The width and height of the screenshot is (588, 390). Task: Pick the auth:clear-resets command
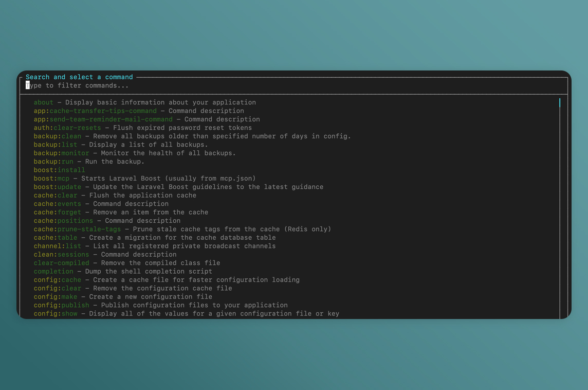tap(67, 128)
